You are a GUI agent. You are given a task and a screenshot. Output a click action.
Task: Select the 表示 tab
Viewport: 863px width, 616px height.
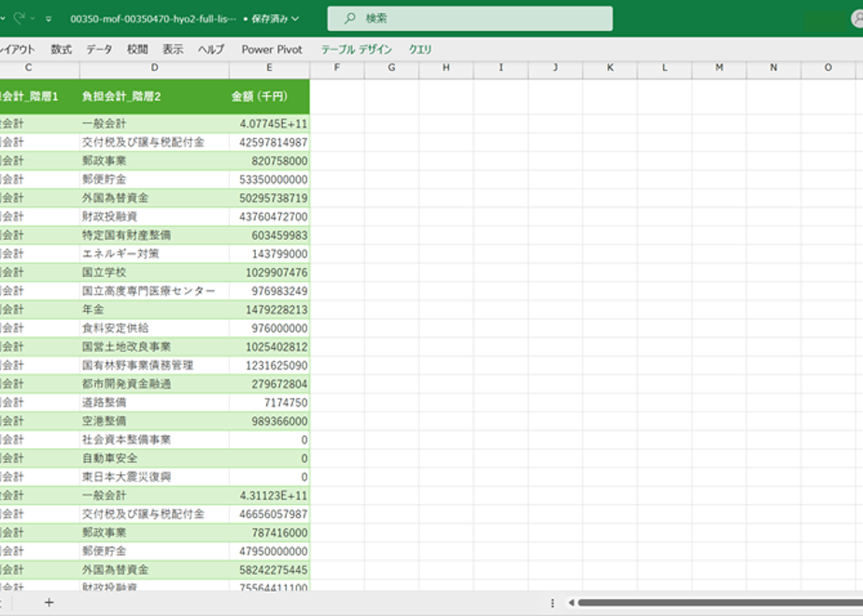pos(172,49)
